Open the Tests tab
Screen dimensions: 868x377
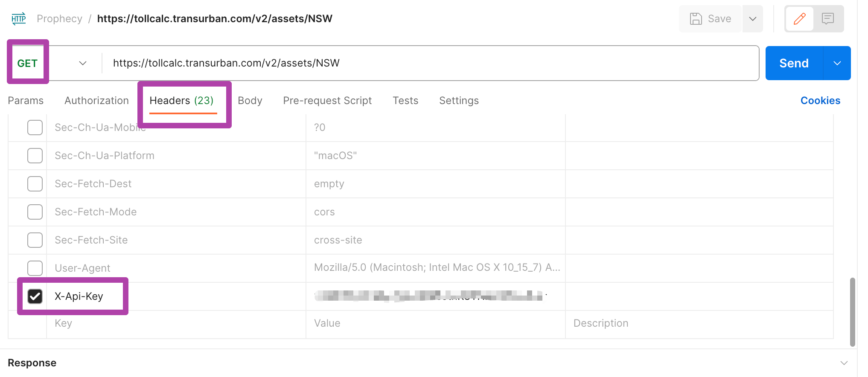point(405,101)
